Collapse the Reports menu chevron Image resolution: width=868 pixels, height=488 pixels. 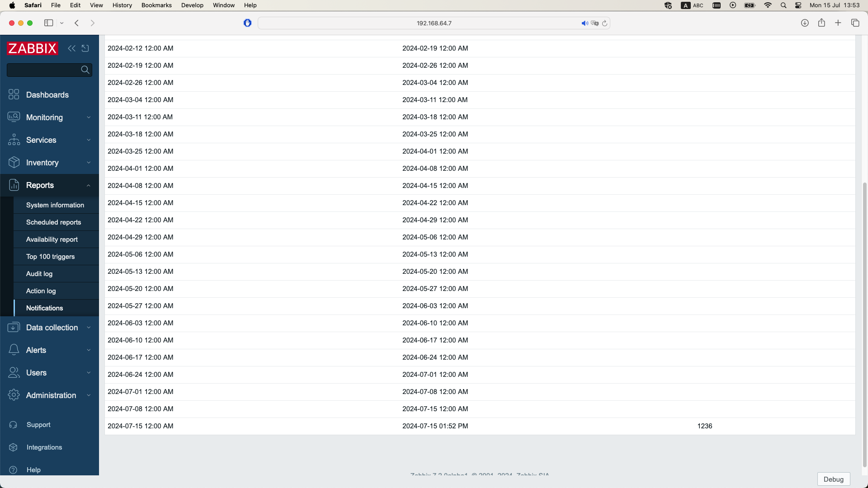[89, 185]
